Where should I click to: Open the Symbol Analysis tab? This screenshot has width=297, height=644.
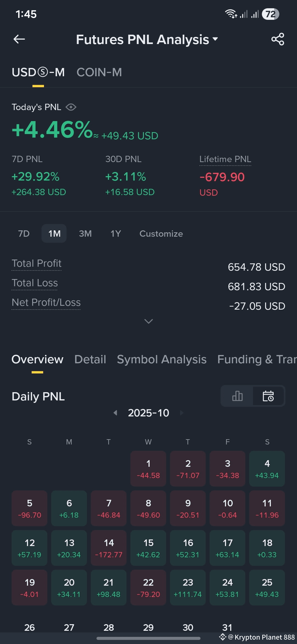point(162,359)
